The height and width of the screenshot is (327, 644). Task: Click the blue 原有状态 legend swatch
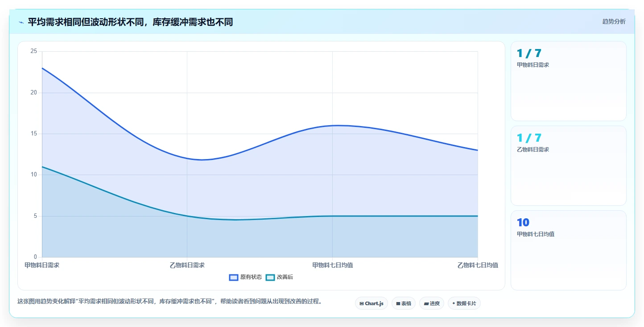[234, 277]
